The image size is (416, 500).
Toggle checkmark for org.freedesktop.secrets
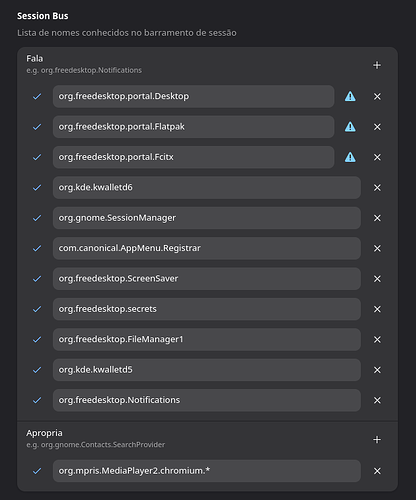(37, 309)
